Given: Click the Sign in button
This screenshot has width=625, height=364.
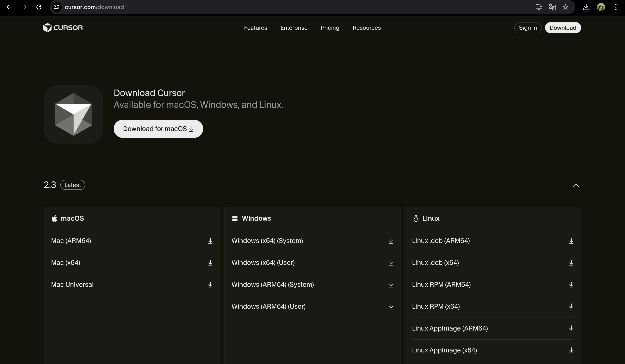Looking at the screenshot, I should [528, 28].
